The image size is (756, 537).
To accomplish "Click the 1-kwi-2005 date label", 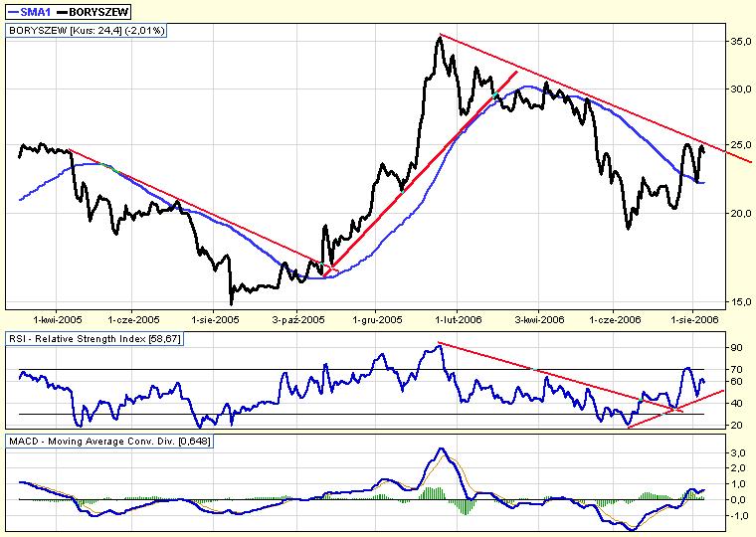I will 58,319.
